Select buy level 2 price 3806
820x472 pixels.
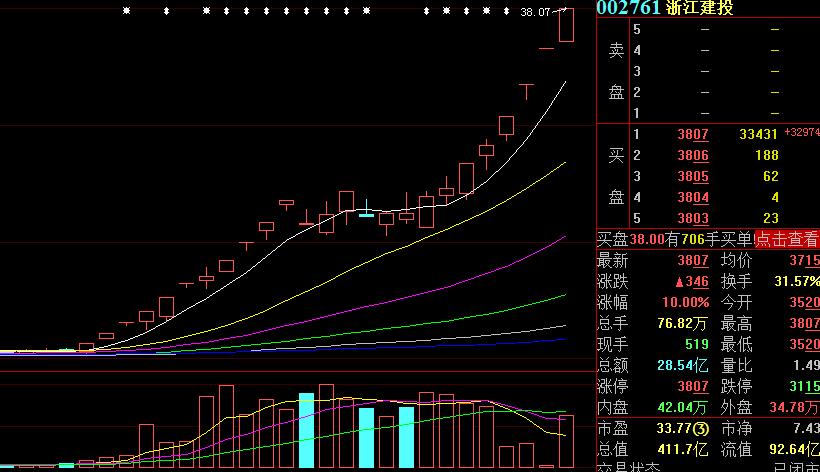[x=692, y=155]
